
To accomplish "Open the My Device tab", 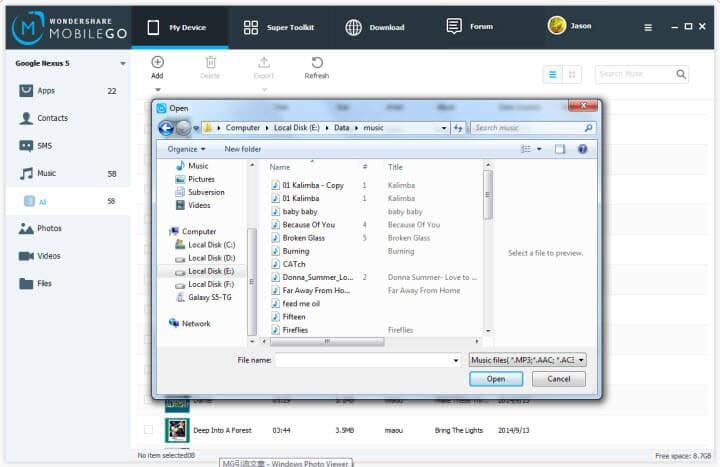I will (x=180, y=28).
